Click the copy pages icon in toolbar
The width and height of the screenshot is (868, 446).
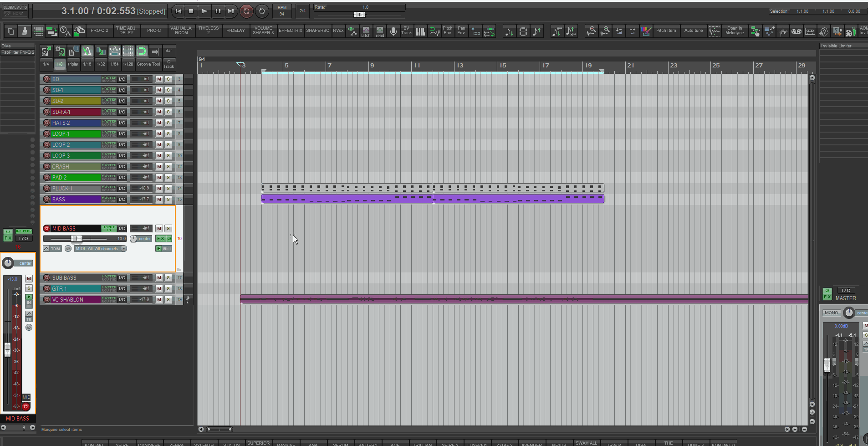(11, 31)
